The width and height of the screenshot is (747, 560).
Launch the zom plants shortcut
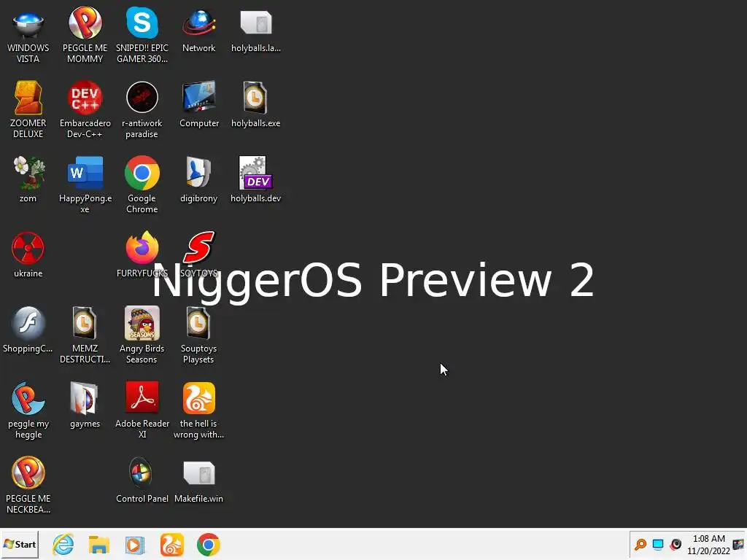28,180
